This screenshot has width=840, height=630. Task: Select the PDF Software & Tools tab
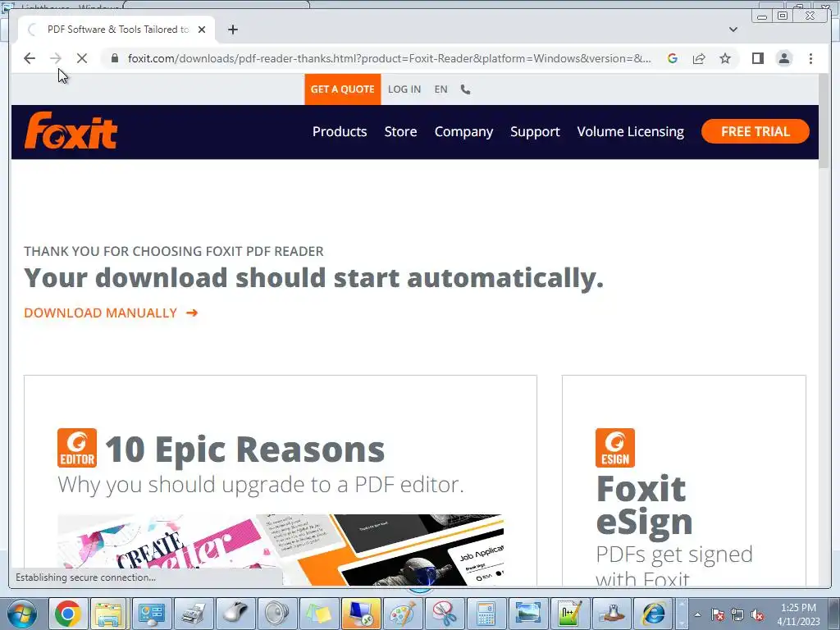tap(116, 30)
